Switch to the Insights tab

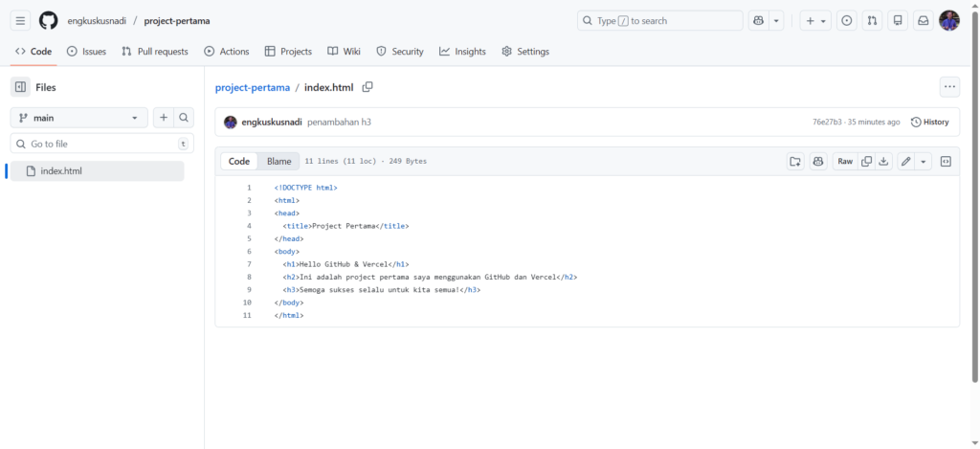click(462, 52)
